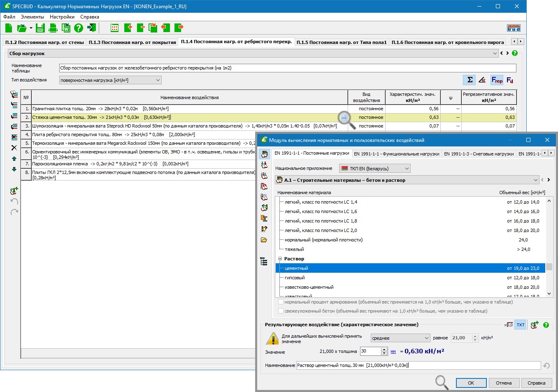Click the мм unit link
558x392 pixels.
coord(393,352)
